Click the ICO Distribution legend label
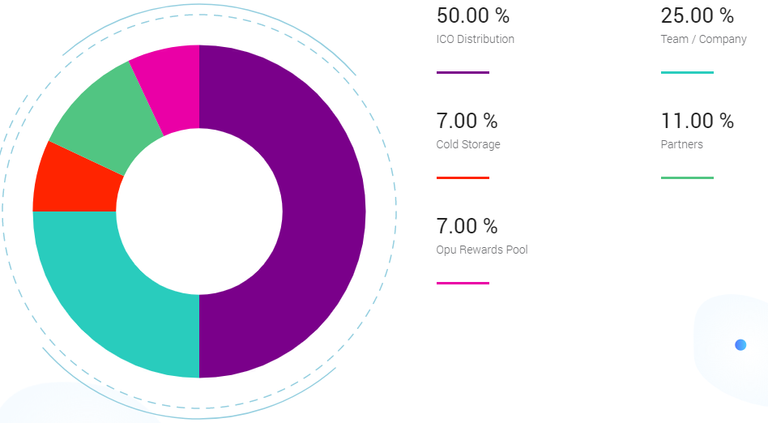Viewport: 768px width, 423px height. tap(476, 40)
